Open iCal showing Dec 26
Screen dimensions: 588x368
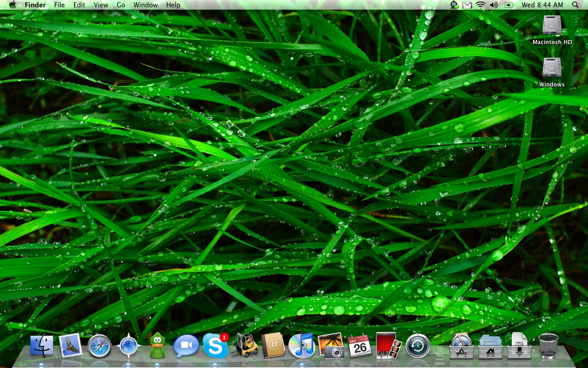pos(360,346)
